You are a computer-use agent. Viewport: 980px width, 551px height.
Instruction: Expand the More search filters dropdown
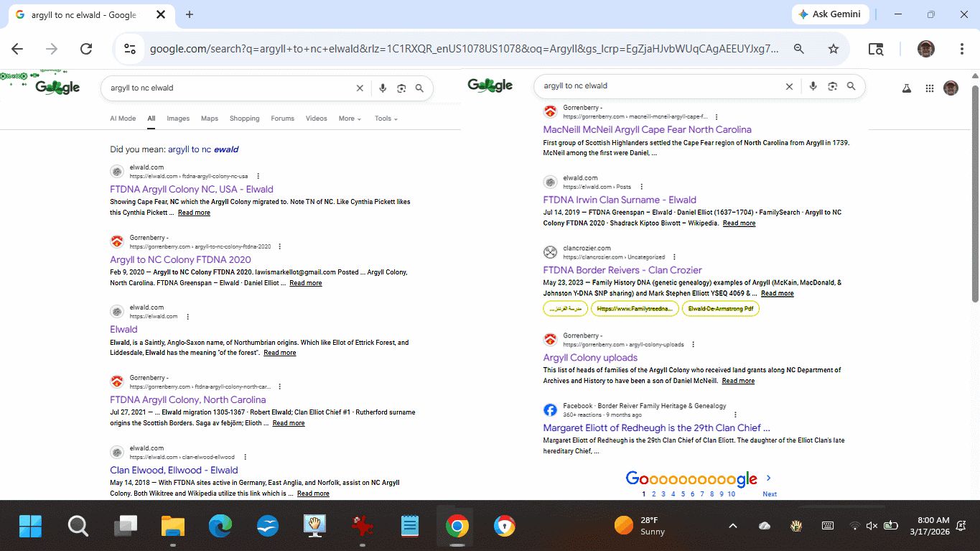click(350, 119)
